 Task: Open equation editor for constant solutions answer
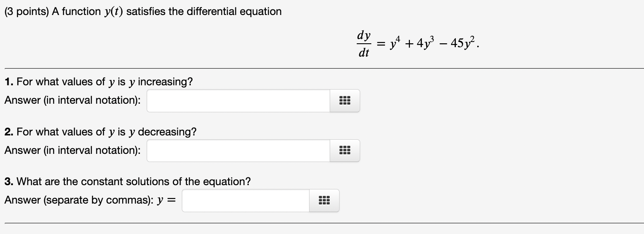click(324, 201)
